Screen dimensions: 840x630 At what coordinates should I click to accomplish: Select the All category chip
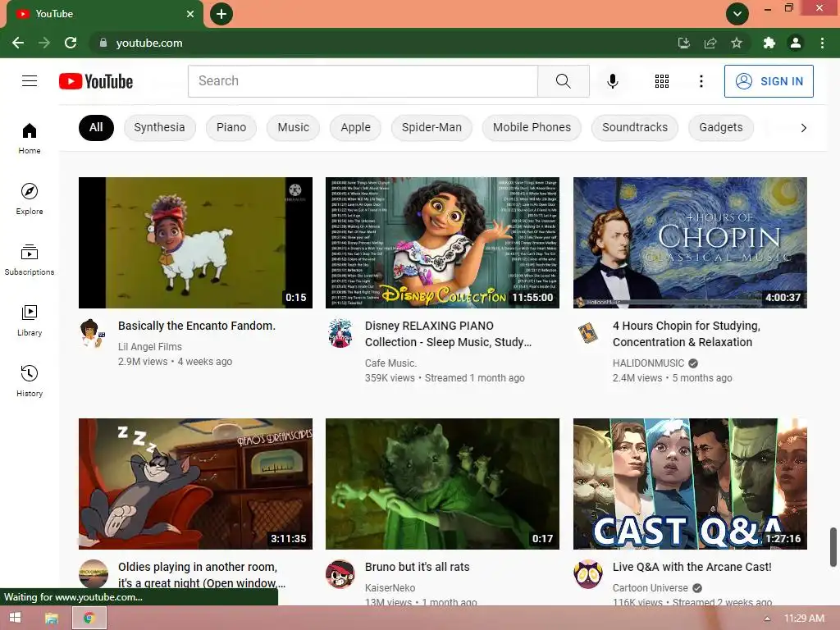(x=96, y=127)
